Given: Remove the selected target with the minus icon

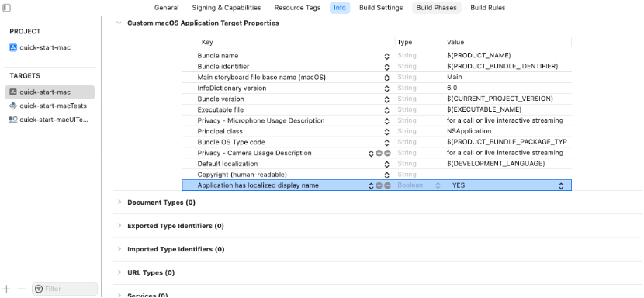Looking at the screenshot, I should (22, 289).
